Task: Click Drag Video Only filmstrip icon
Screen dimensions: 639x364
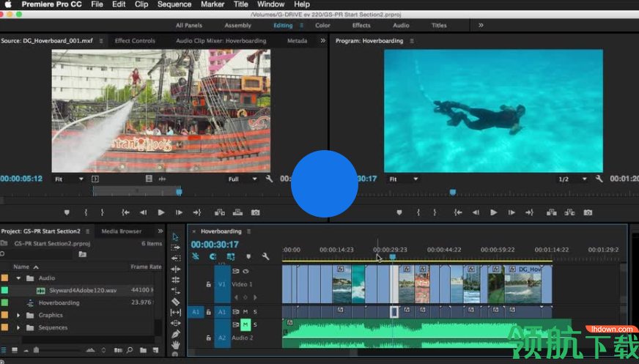Action: tap(149, 179)
